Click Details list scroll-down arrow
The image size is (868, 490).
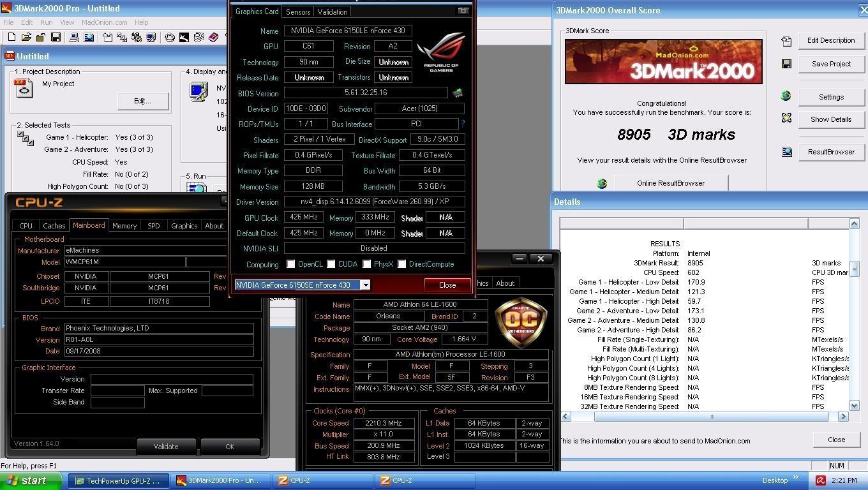coord(854,405)
